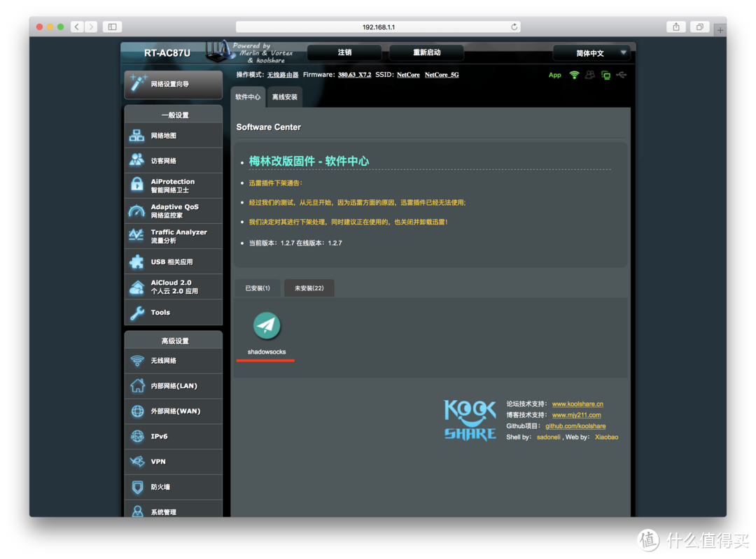Click the wireless network Wi-Fi icon
Viewport: 756px width, 559px height.
[137, 360]
